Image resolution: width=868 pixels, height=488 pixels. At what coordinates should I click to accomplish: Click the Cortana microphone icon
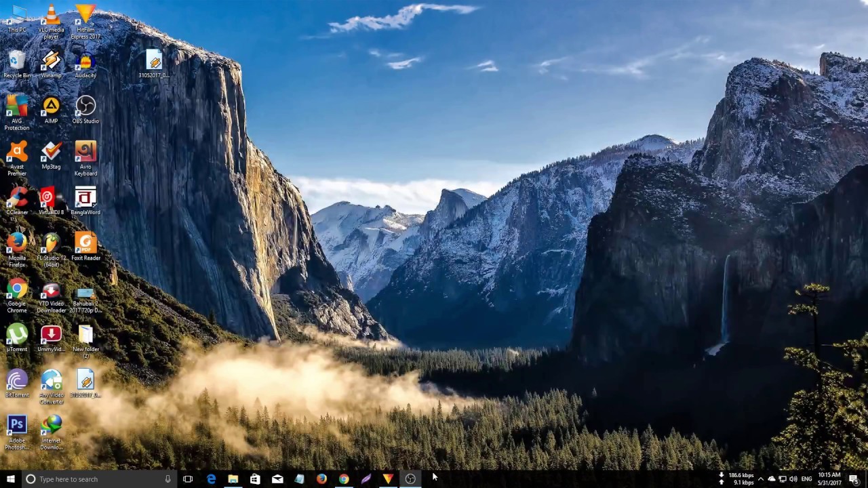coord(167,479)
